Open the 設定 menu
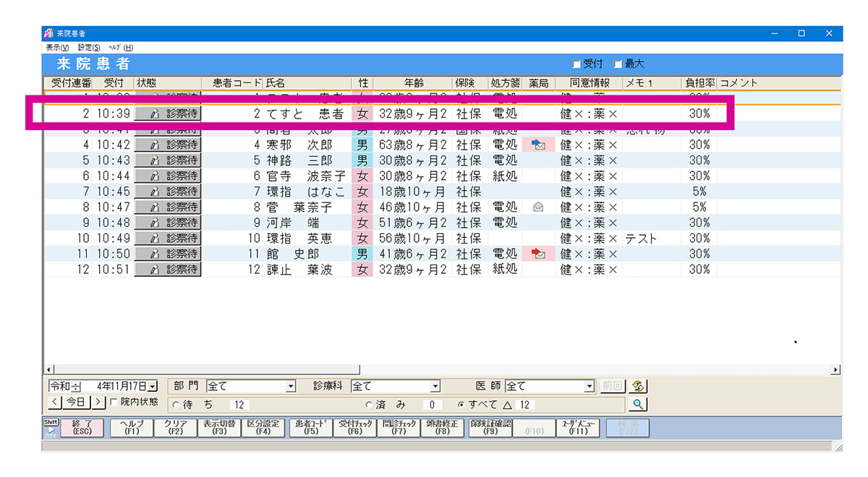 click(89, 47)
